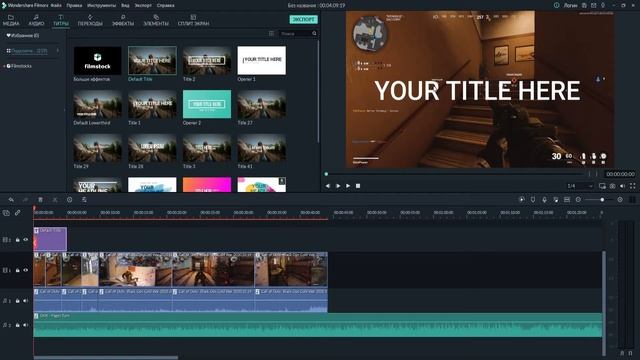The height and width of the screenshot is (360, 640).
Task: Click the search field in titles panel
Action: (x=295, y=33)
